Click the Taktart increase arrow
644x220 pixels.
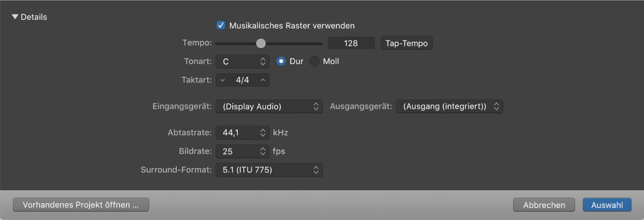(263, 80)
